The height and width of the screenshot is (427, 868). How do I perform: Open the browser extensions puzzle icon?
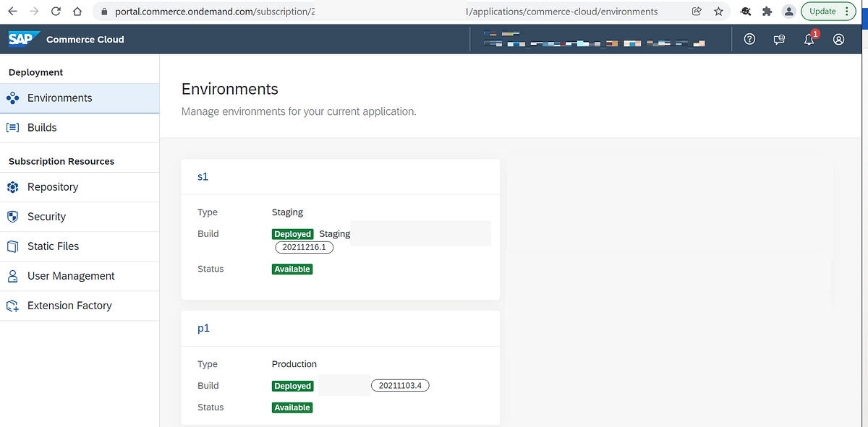(x=767, y=11)
